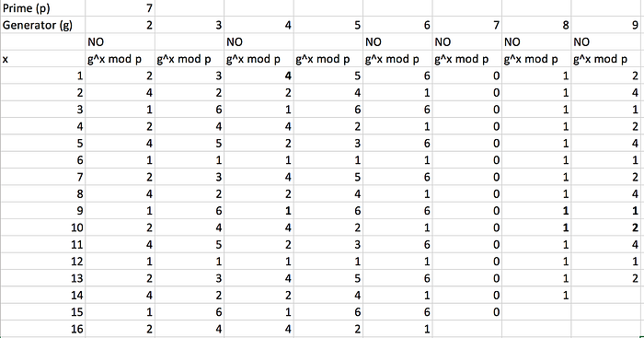Viewport: 644px width, 338px height.
Task: Select the generator cell with value 3
Action: tap(190, 25)
